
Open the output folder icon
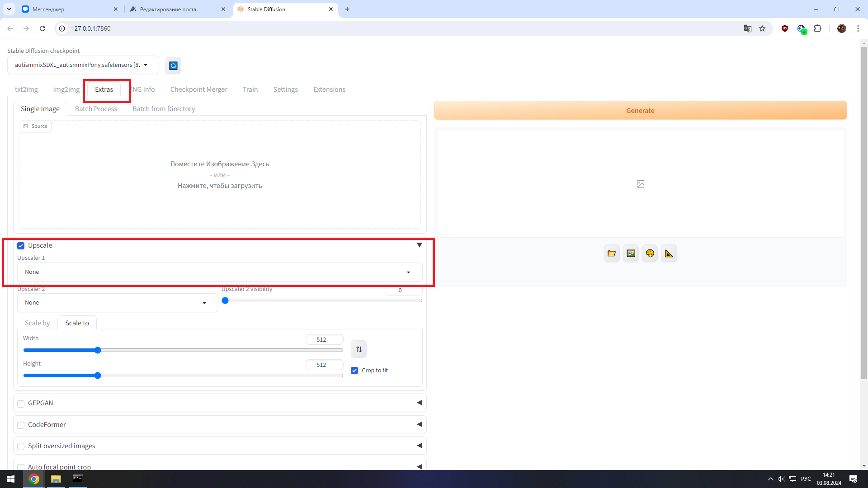click(612, 253)
